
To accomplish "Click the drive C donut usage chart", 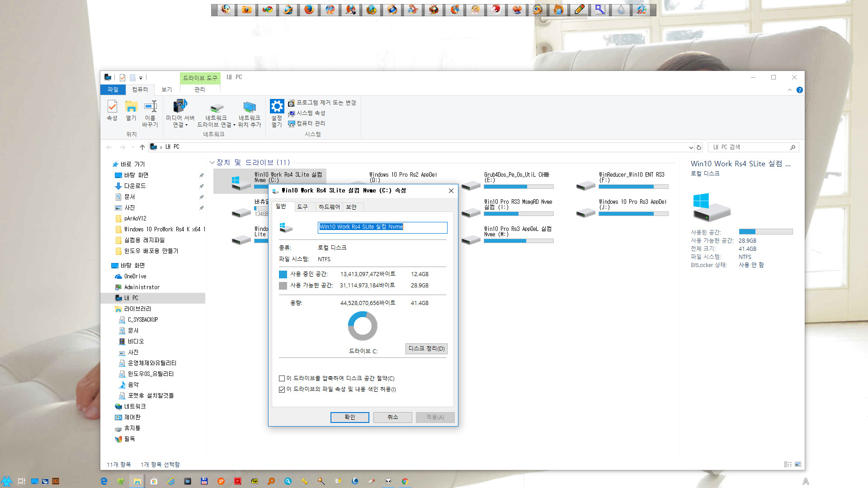I will click(x=363, y=326).
